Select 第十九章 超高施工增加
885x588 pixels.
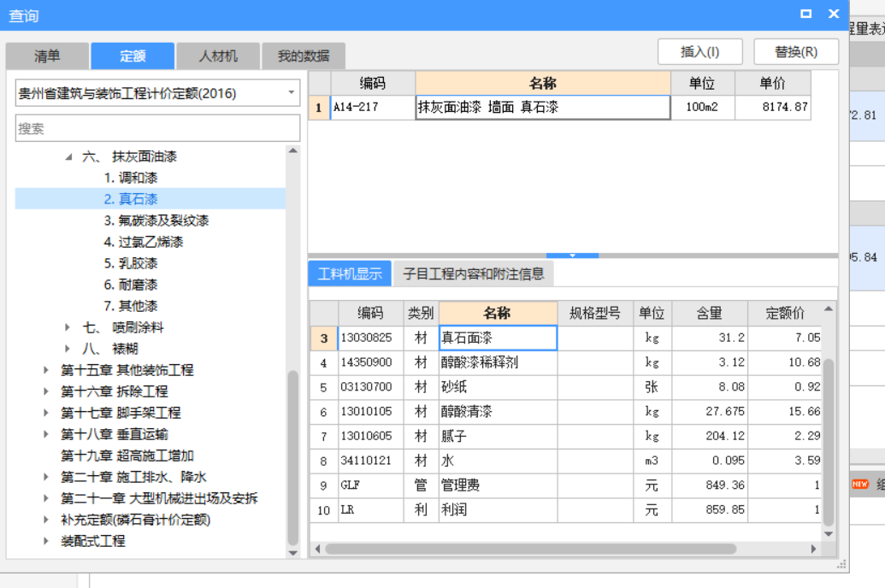coord(127,456)
